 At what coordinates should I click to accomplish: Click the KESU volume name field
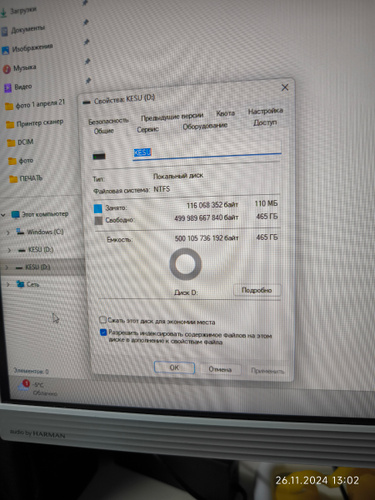(207, 153)
